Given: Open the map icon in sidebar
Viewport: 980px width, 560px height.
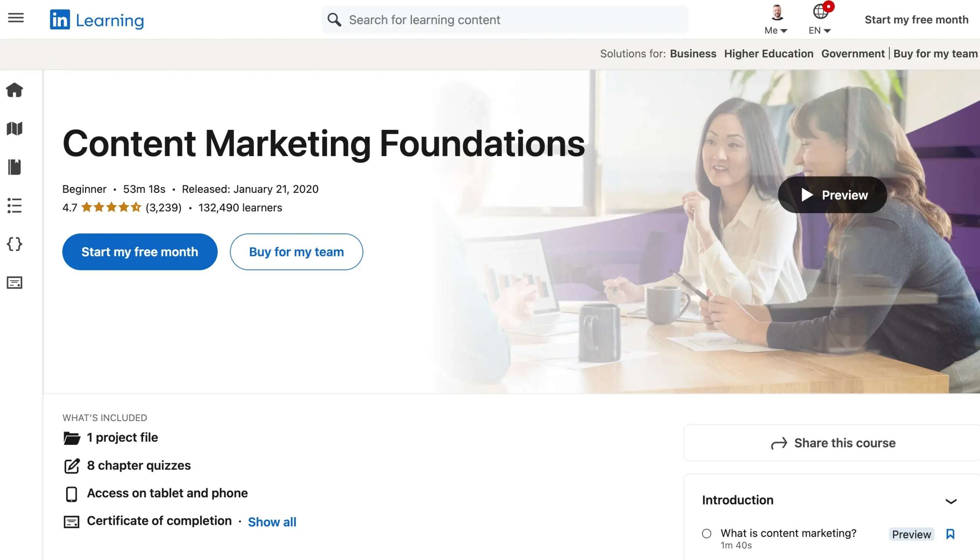Looking at the screenshot, I should [15, 129].
